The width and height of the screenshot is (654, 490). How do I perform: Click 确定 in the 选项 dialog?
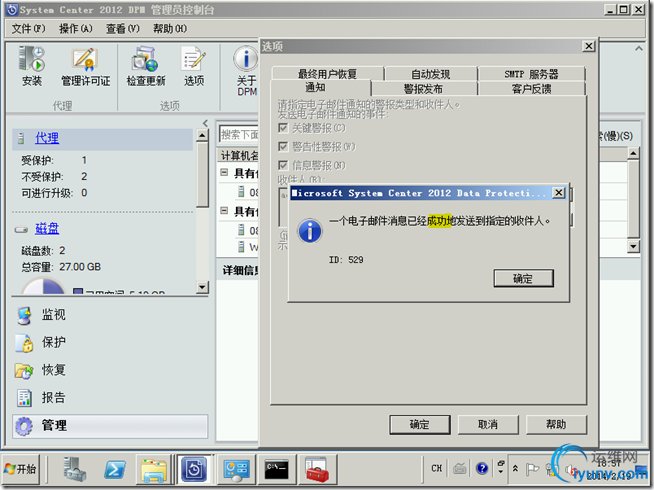[420, 425]
